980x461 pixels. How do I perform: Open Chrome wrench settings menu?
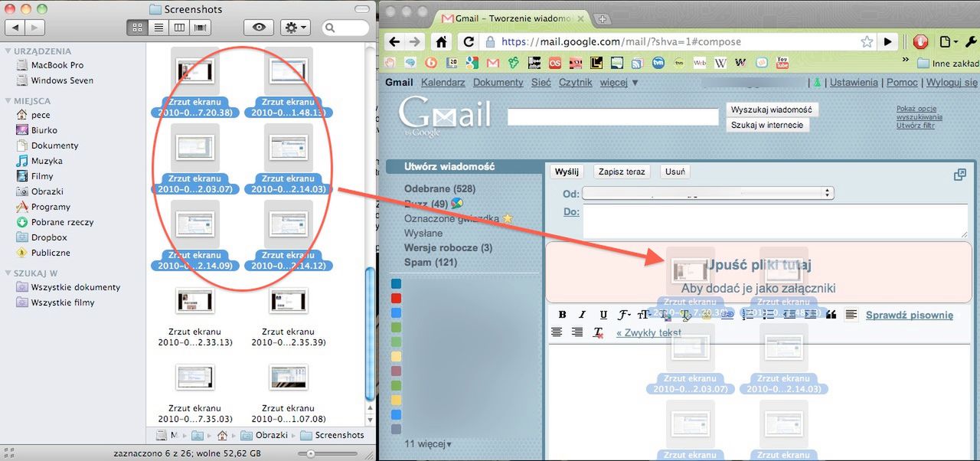click(970, 42)
